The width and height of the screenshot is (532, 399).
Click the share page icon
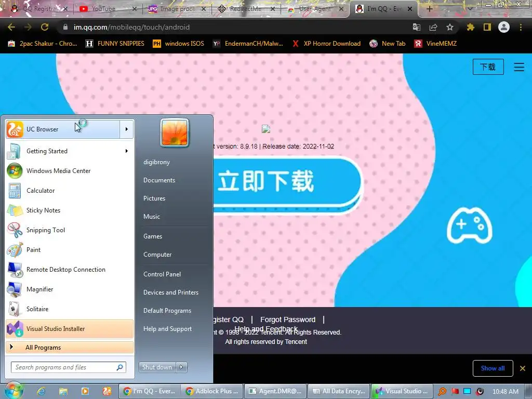tap(433, 27)
